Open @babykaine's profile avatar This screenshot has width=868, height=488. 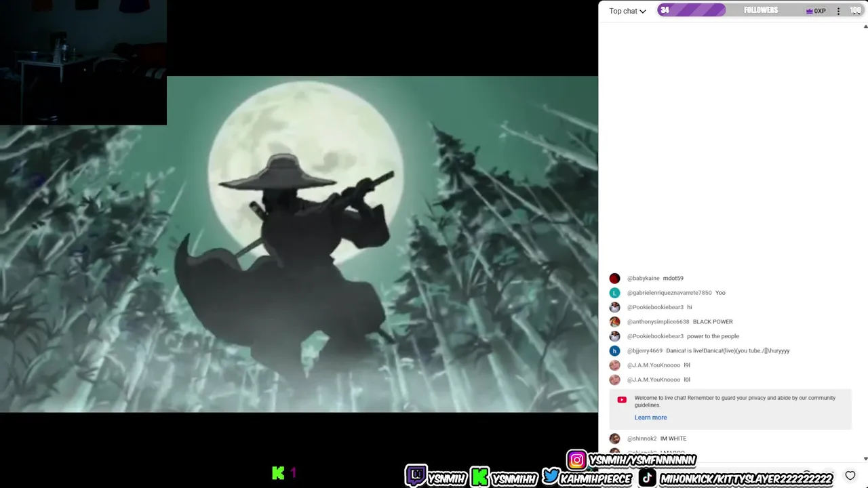pos(614,279)
